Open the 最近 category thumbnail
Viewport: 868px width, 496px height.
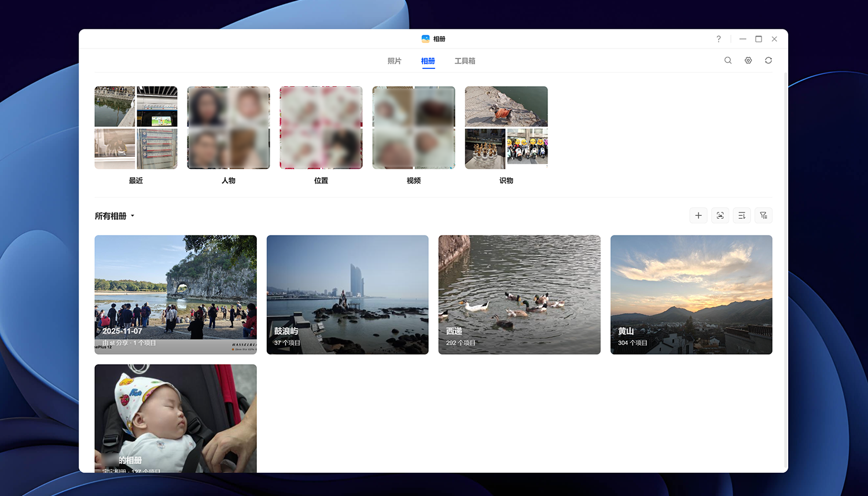(x=136, y=128)
